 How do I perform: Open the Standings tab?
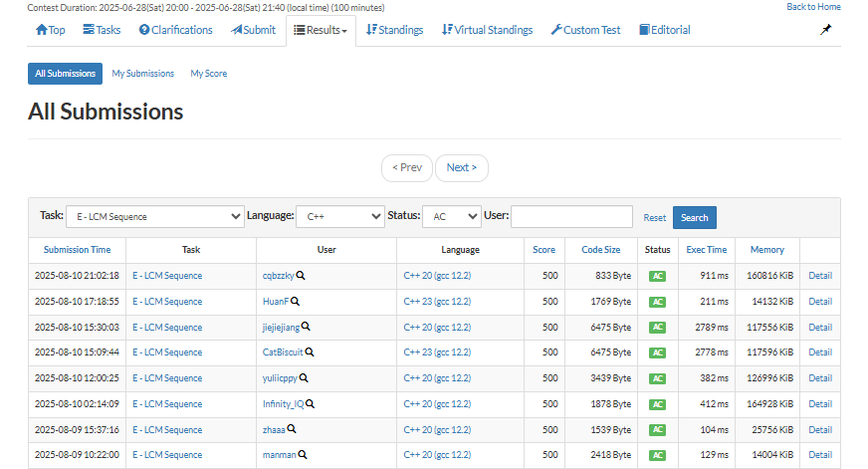point(395,30)
